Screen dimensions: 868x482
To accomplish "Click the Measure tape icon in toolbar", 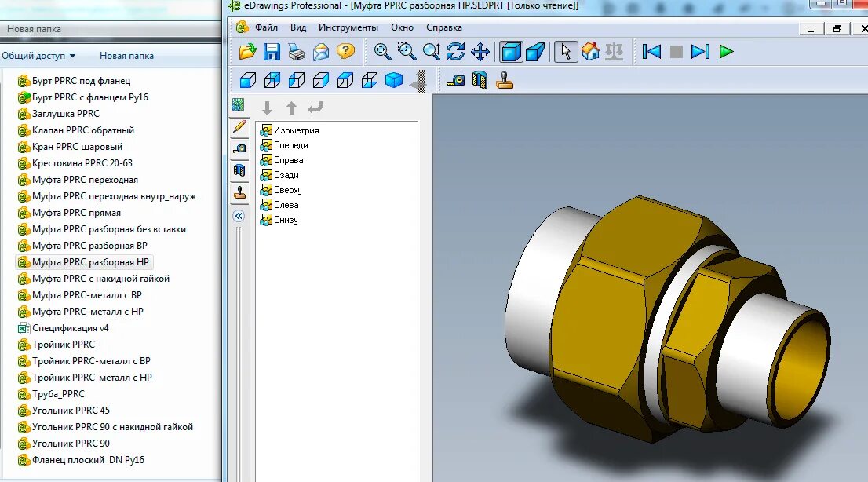I will click(x=456, y=81).
